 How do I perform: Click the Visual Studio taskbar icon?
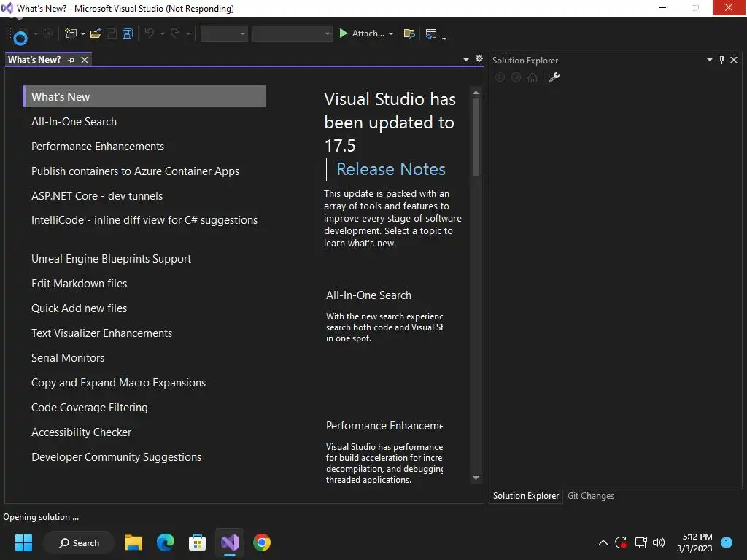pos(230,542)
